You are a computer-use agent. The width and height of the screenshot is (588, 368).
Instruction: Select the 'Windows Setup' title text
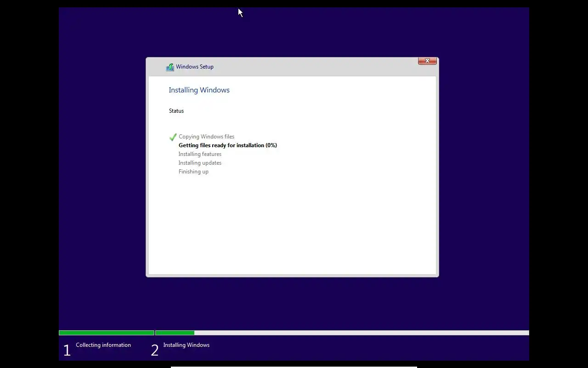(195, 67)
